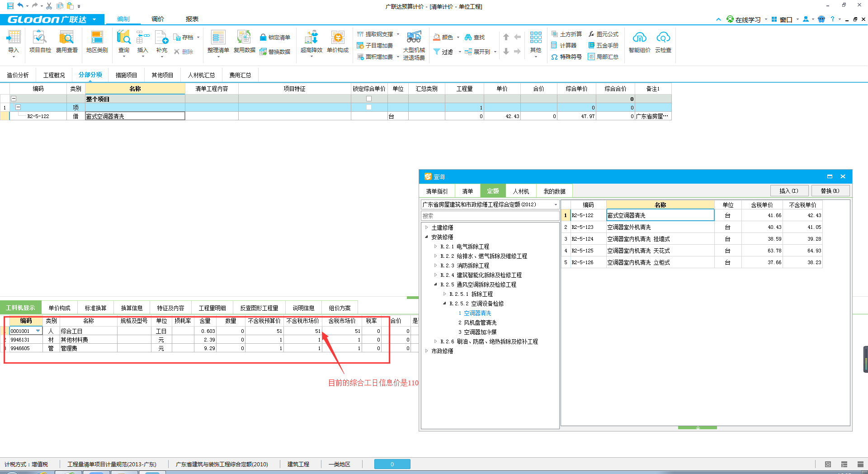Open 过滤 filter toolbar item
The image size is (868, 474).
[x=447, y=52]
